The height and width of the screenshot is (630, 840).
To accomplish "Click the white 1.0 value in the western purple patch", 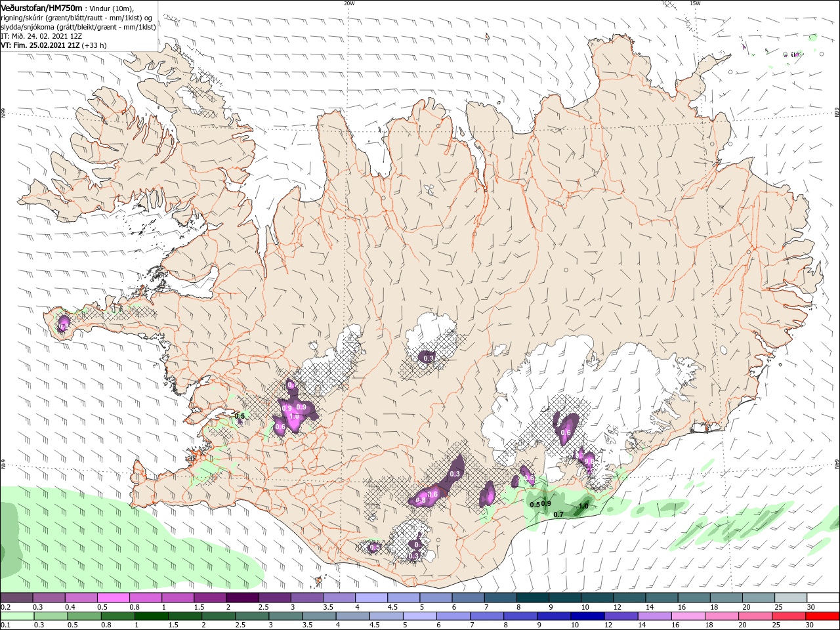I will [x=294, y=416].
